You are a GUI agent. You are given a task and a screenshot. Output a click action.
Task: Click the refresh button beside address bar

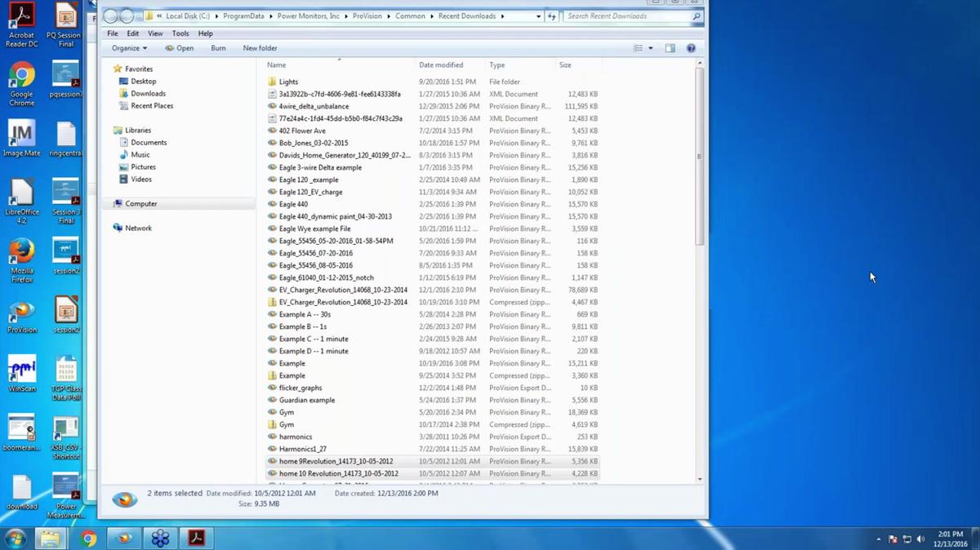tap(553, 16)
